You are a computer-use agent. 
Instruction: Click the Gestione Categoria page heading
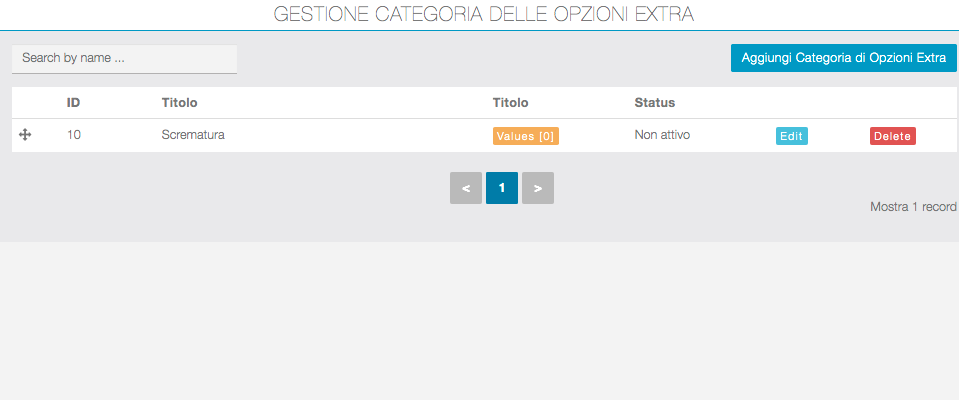(x=483, y=15)
